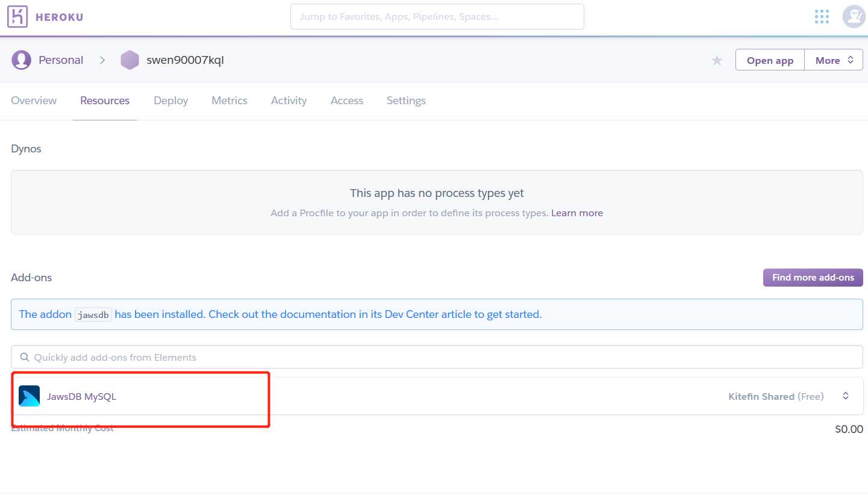Click the JawsDB shark fin icon
The image size is (868, 495).
click(29, 396)
